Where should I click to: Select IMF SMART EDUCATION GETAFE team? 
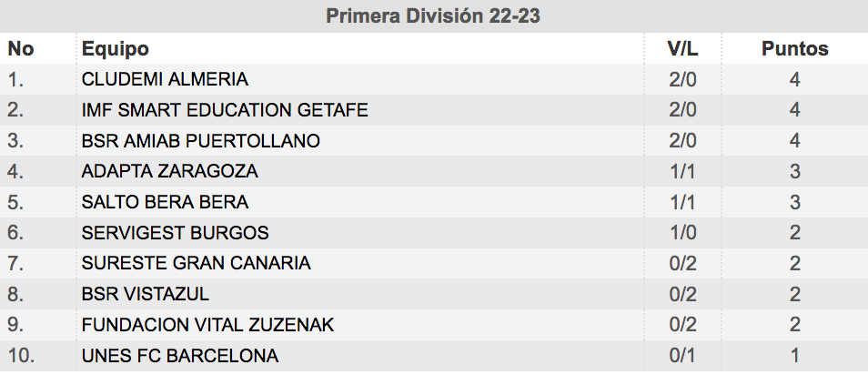[x=225, y=109]
